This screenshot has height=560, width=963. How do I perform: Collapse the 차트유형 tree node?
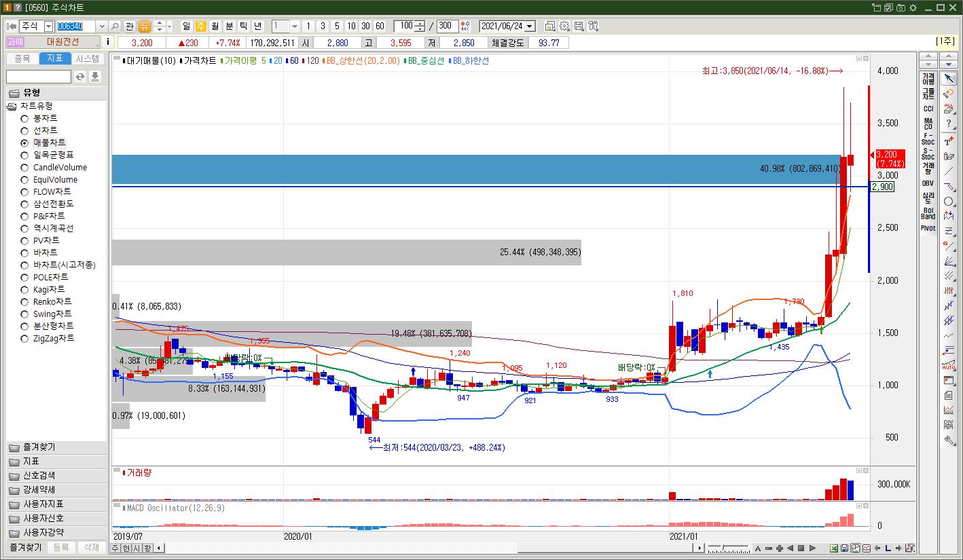[12, 106]
